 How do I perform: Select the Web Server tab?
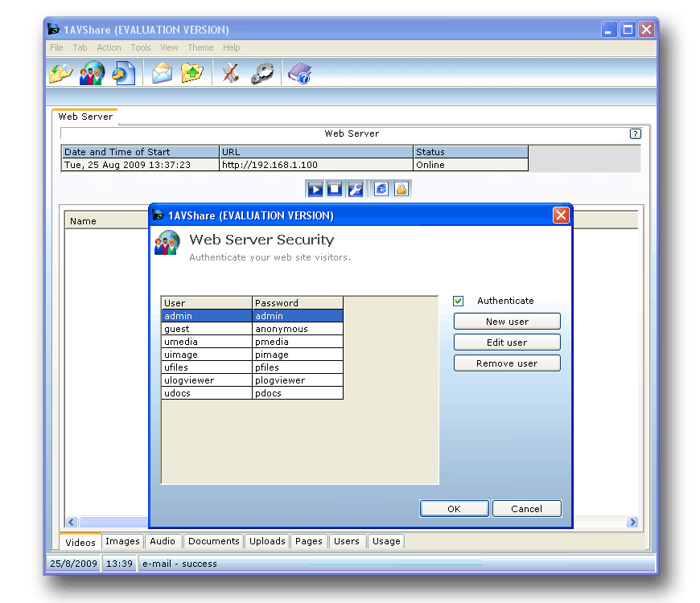coord(85,117)
